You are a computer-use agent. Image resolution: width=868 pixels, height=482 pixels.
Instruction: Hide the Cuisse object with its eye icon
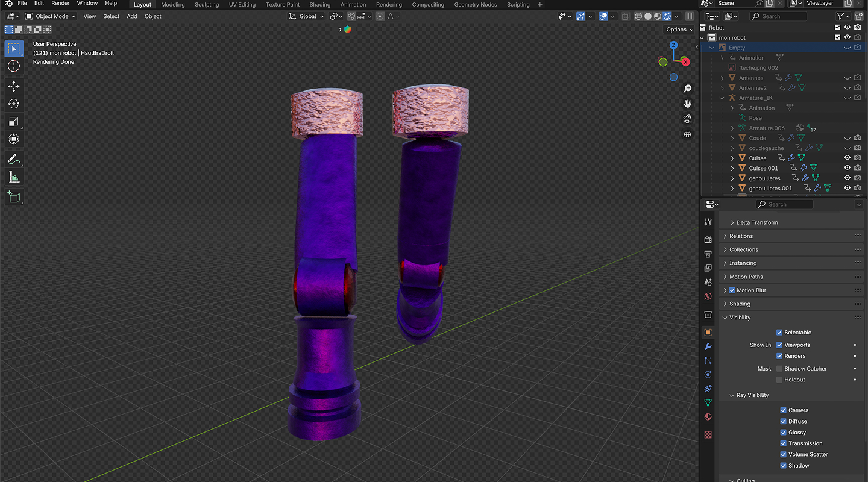847,158
